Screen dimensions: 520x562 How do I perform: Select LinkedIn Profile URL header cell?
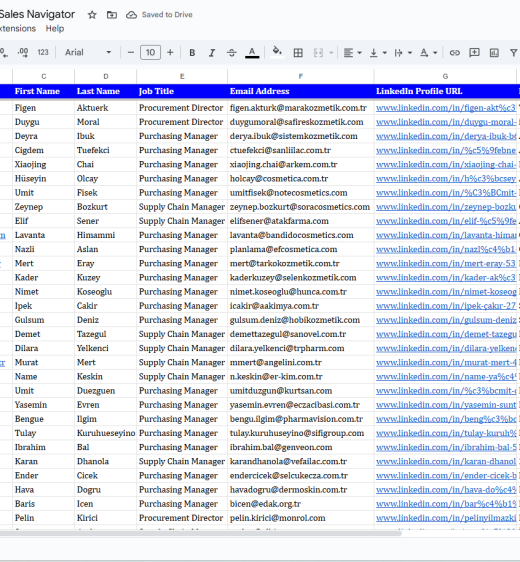tap(445, 91)
